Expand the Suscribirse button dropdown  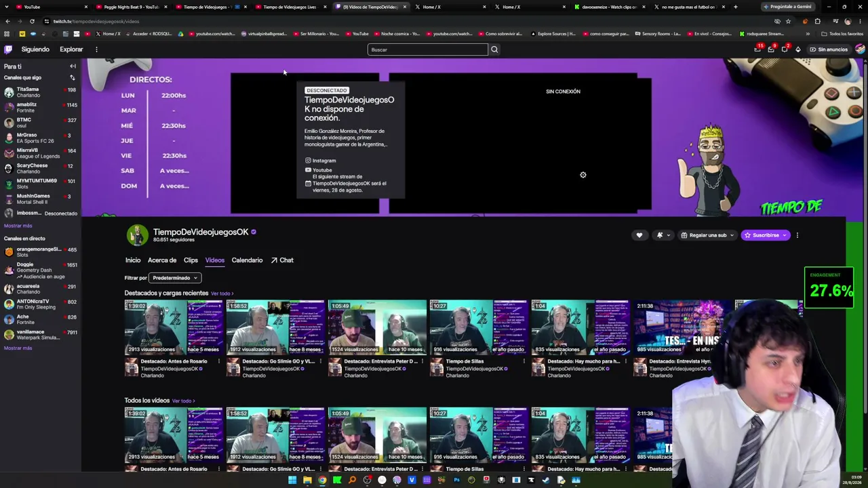[785, 235]
